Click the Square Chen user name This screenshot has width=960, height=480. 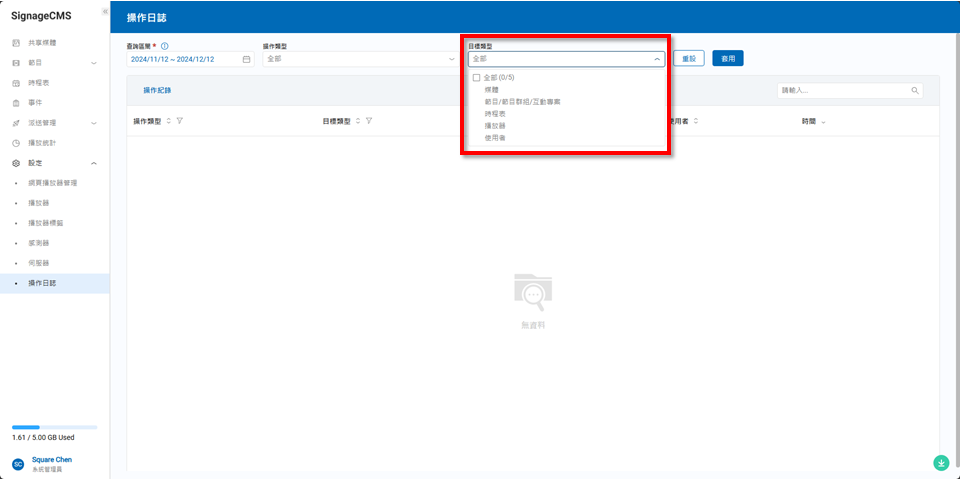tap(52, 460)
